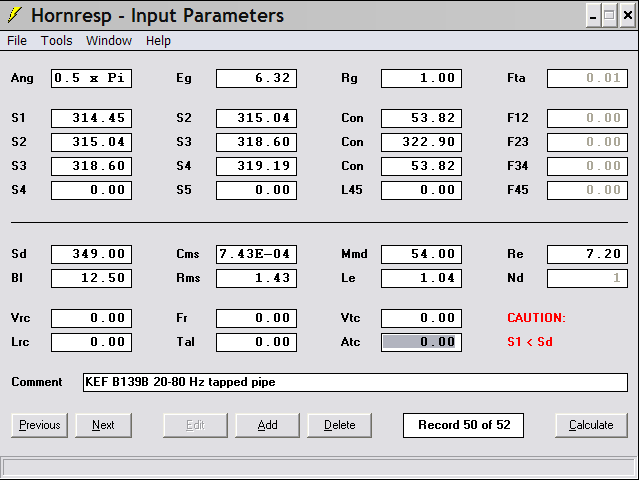
Task: Select the Rms field with 1.43
Action: pos(256,278)
